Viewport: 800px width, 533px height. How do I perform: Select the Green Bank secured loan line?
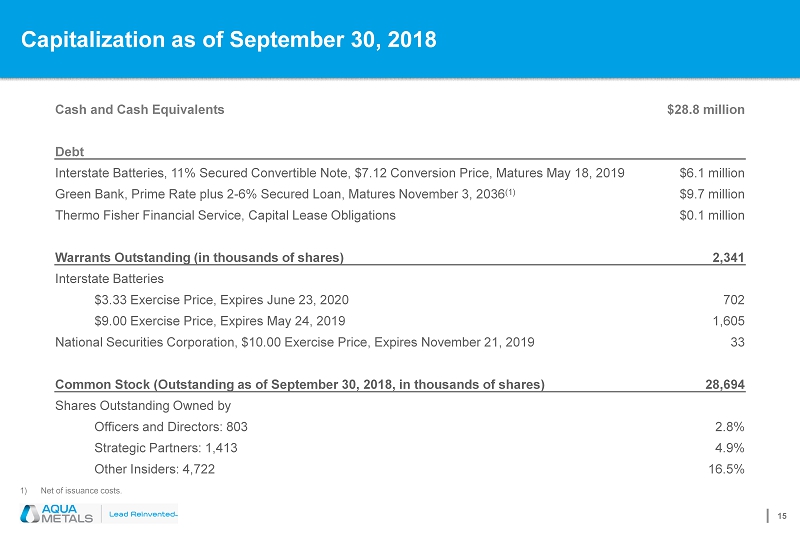[x=285, y=194]
